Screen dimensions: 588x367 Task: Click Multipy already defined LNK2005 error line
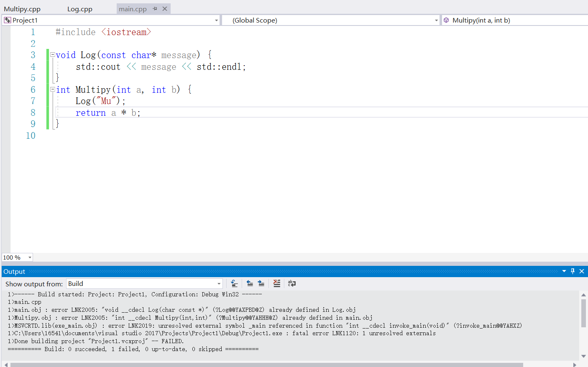pyautogui.click(x=190, y=318)
